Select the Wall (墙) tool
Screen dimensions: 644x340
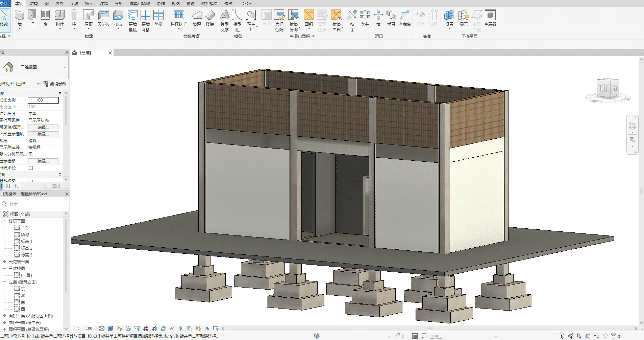tap(20, 19)
